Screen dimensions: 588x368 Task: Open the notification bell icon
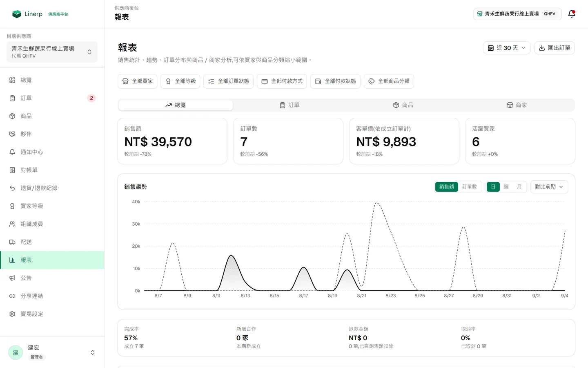point(572,14)
